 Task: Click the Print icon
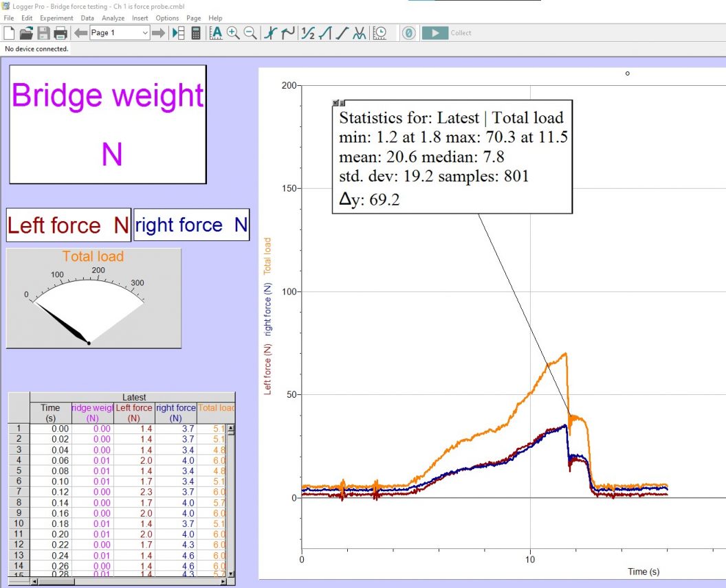[x=59, y=32]
